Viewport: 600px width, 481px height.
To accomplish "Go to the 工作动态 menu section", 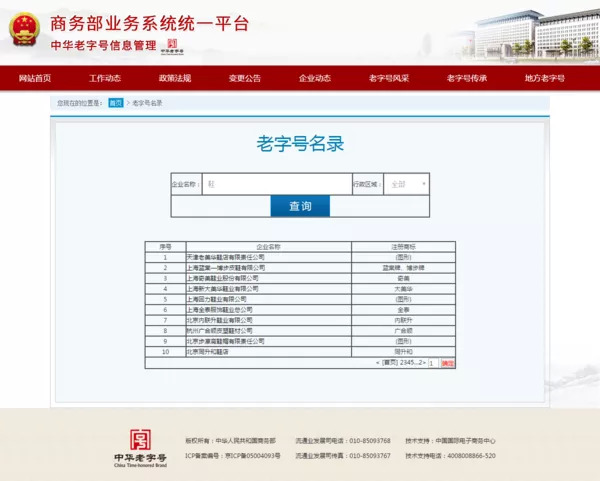I will [104, 78].
